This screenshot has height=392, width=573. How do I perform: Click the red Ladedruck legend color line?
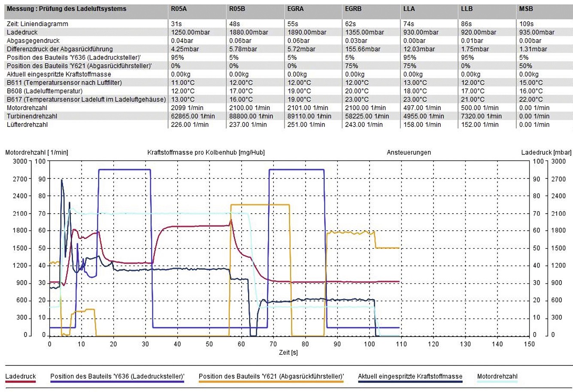(x=21, y=381)
